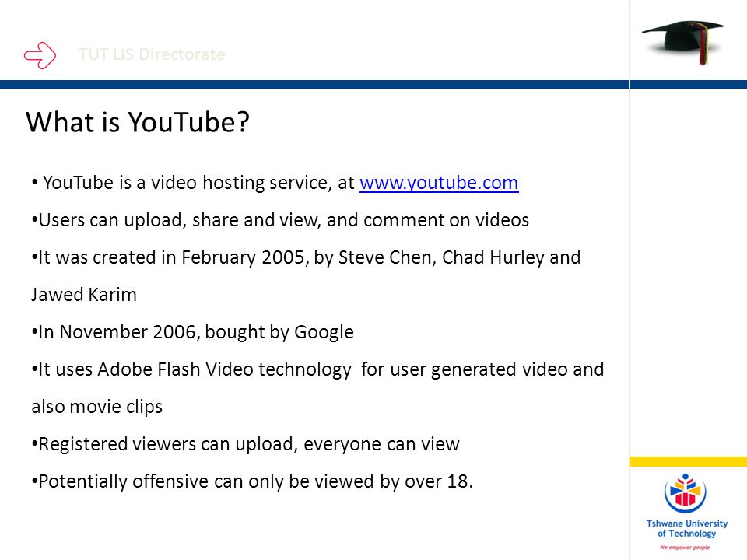Click the 'What is YouTube?' slide title
The image size is (747, 560).
point(138,122)
